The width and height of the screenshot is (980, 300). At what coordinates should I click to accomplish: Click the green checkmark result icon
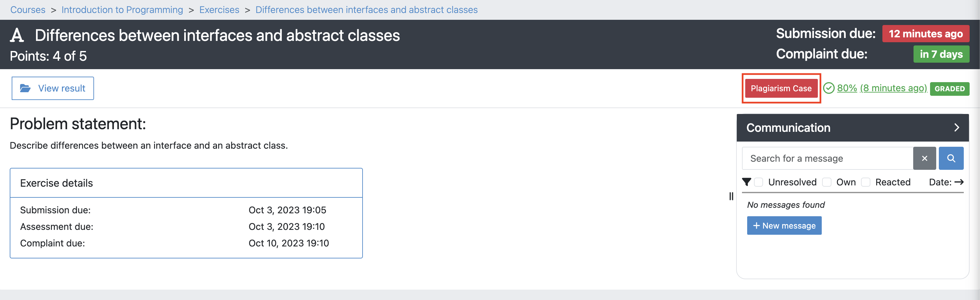[829, 88]
